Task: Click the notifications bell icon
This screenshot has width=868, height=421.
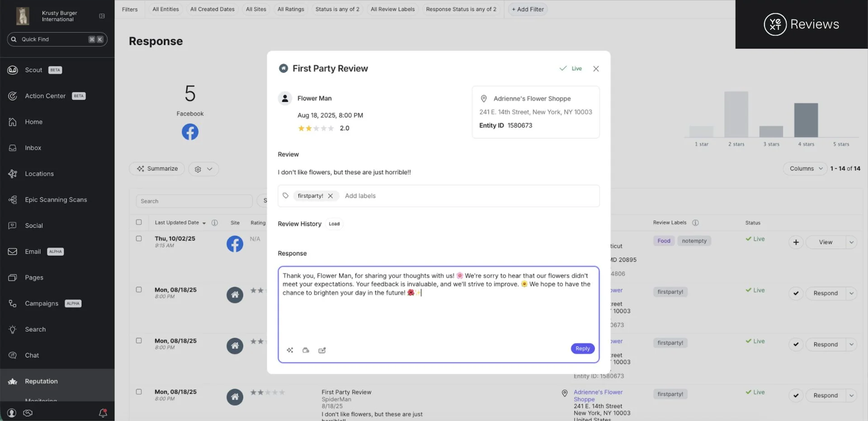Action: pyautogui.click(x=103, y=413)
